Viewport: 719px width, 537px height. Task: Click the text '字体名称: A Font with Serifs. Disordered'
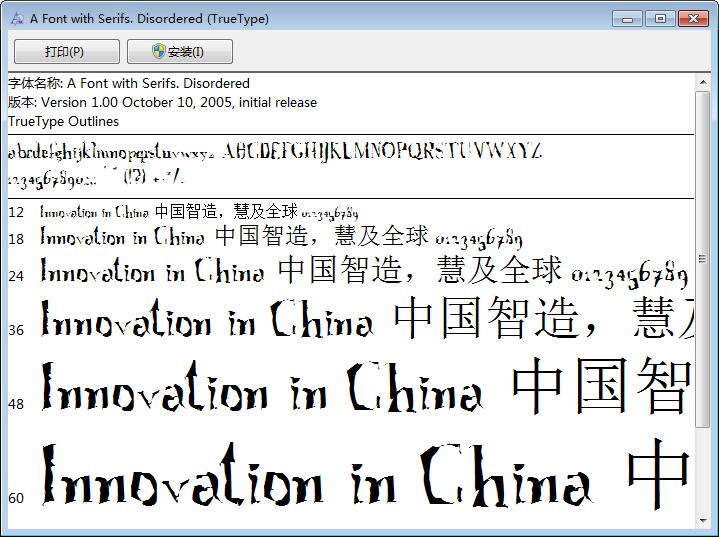coord(129,83)
